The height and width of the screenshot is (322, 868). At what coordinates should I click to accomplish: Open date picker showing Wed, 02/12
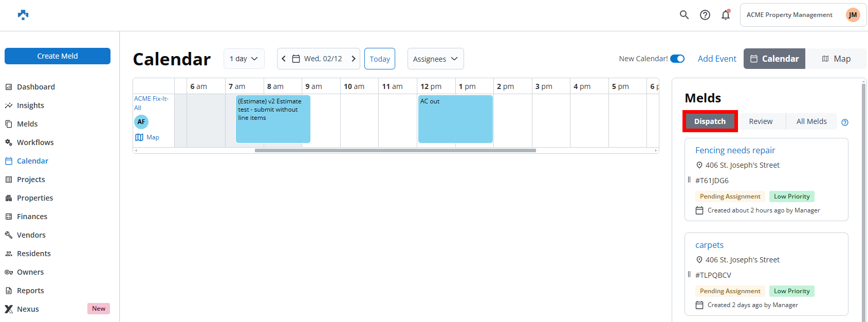[x=318, y=59]
